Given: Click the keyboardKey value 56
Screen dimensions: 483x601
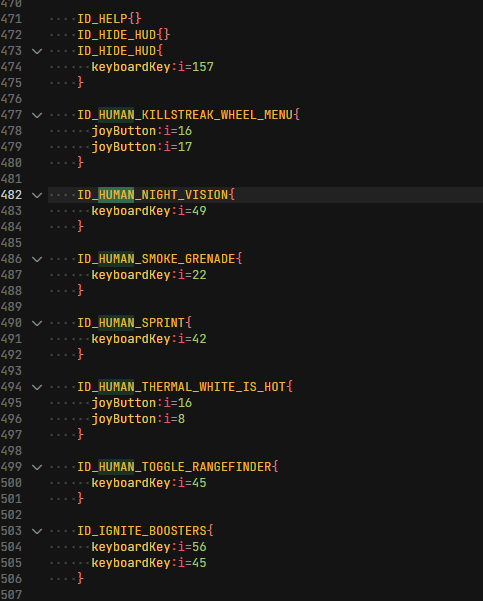Looking at the screenshot, I should tap(199, 547).
